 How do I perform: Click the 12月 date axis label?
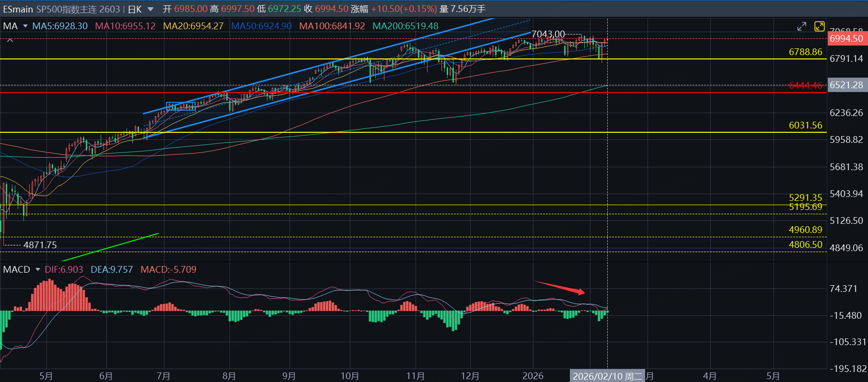pos(470,376)
